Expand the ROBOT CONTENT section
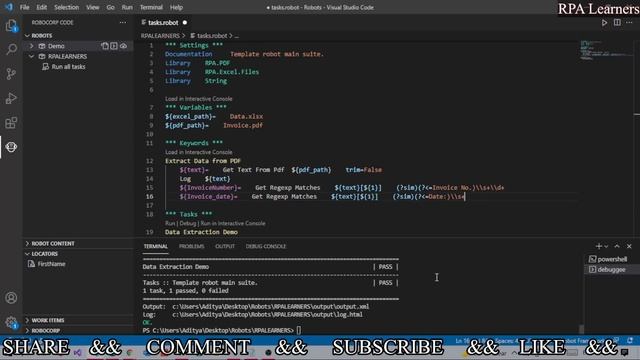 [x=27, y=243]
